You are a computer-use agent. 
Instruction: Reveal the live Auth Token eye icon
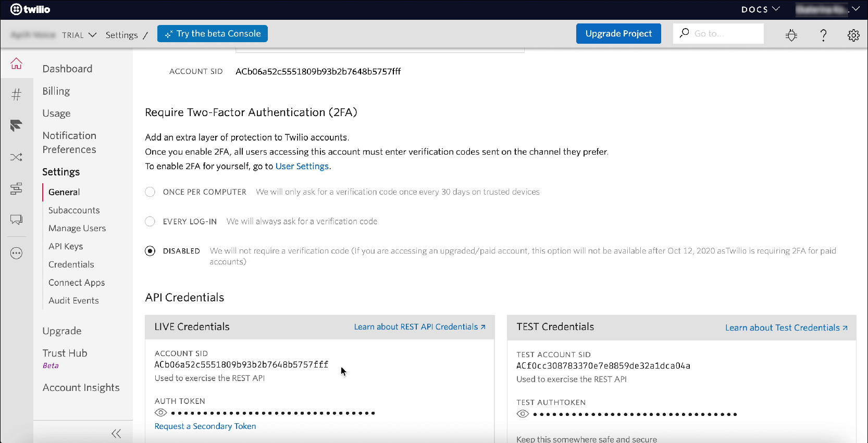click(x=160, y=413)
